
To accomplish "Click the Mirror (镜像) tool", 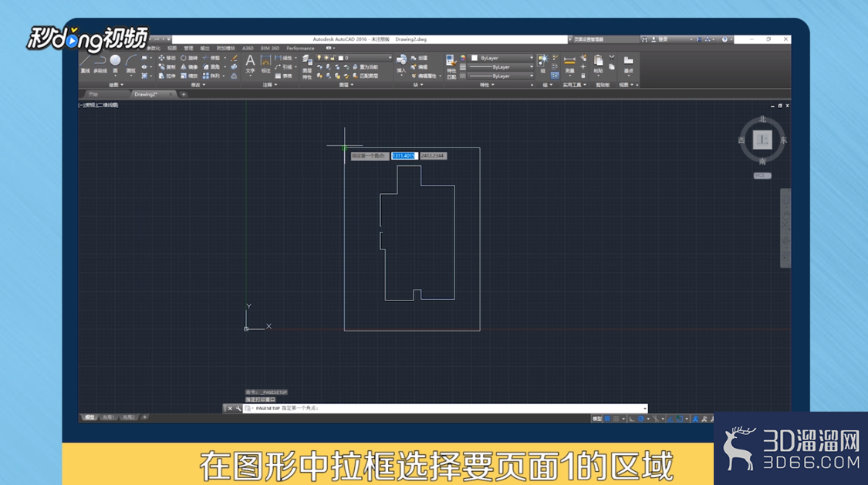I will [189, 66].
